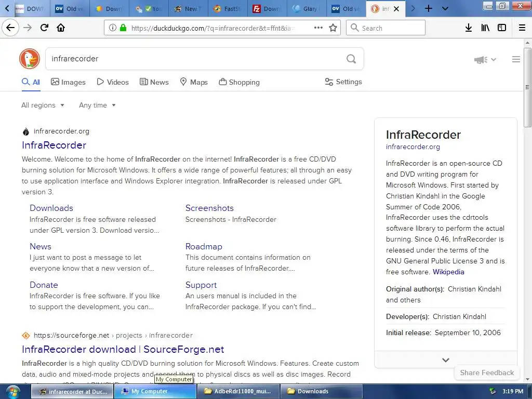The width and height of the screenshot is (532, 399).
Task: Expand the All regions filter
Action: (x=43, y=105)
